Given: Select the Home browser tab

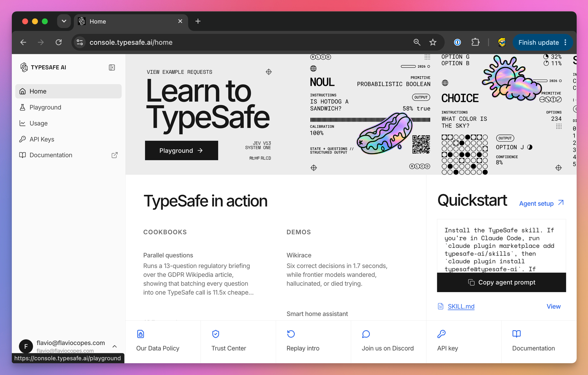Looking at the screenshot, I should coord(131,21).
